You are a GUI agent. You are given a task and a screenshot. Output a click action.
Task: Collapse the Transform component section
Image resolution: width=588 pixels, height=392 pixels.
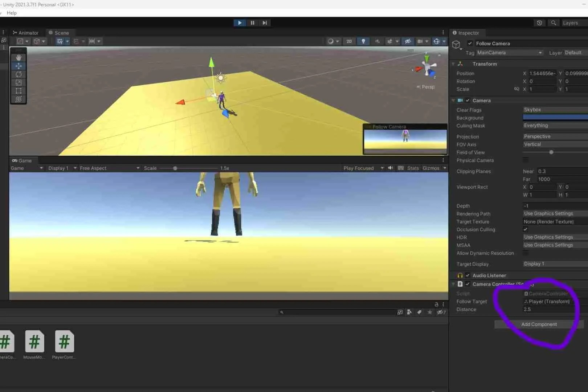click(453, 64)
